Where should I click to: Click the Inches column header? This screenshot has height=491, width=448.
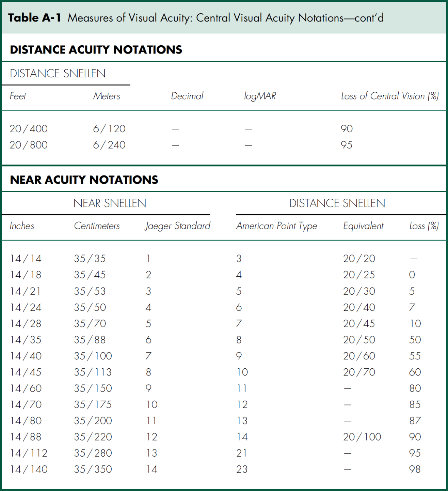pyautogui.click(x=22, y=226)
